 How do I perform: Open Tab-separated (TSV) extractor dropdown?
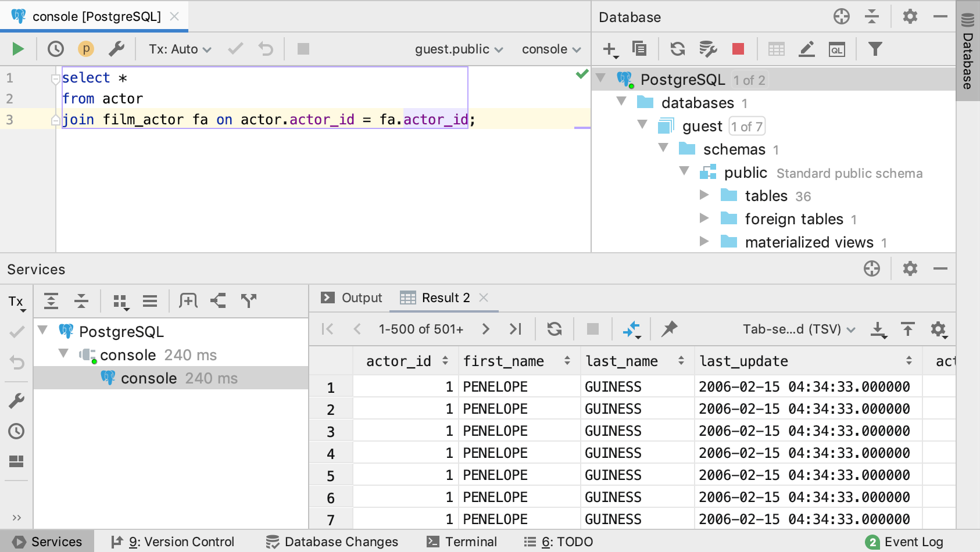[x=799, y=329]
